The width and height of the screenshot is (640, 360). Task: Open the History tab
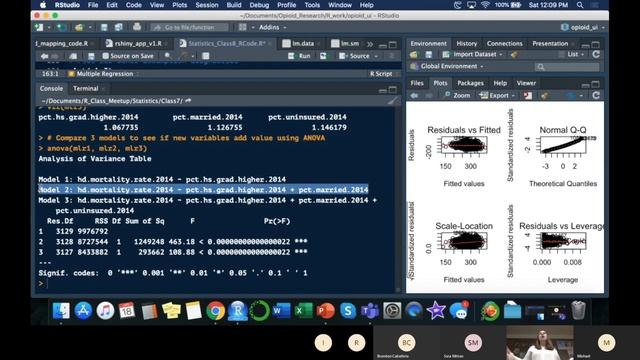[467, 43]
